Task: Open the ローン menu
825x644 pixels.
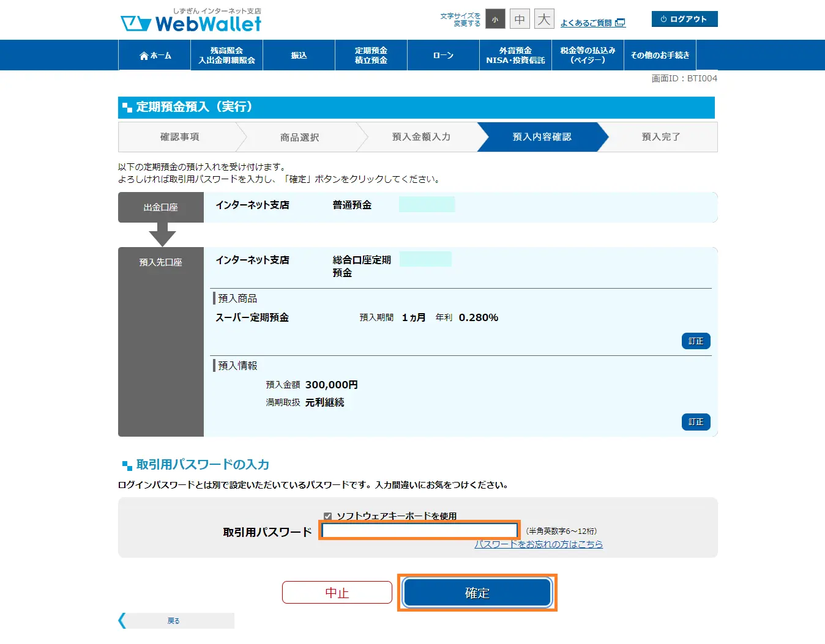Action: (x=443, y=56)
